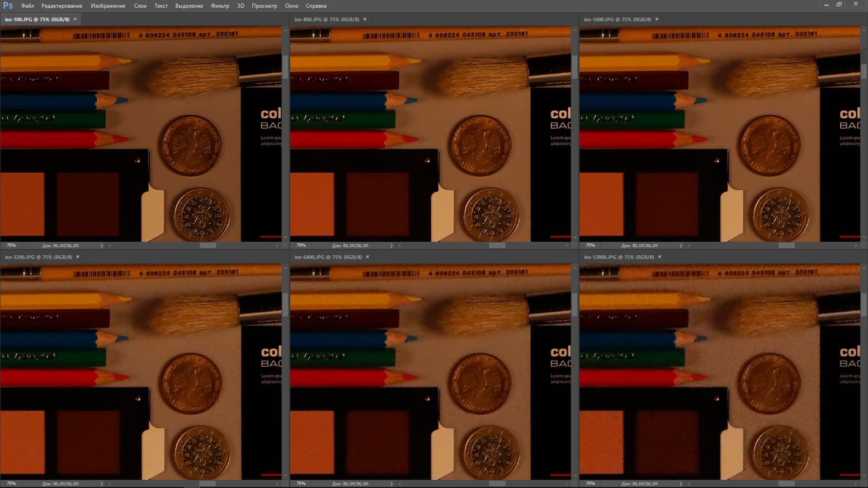This screenshot has height=488, width=868.
Task: Expand status bar info arrow in iso-100.JPG
Action: (x=101, y=245)
